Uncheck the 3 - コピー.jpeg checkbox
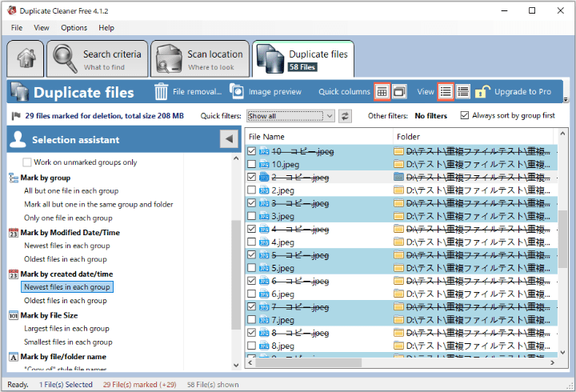Image resolution: width=576 pixels, height=392 pixels. (x=252, y=202)
